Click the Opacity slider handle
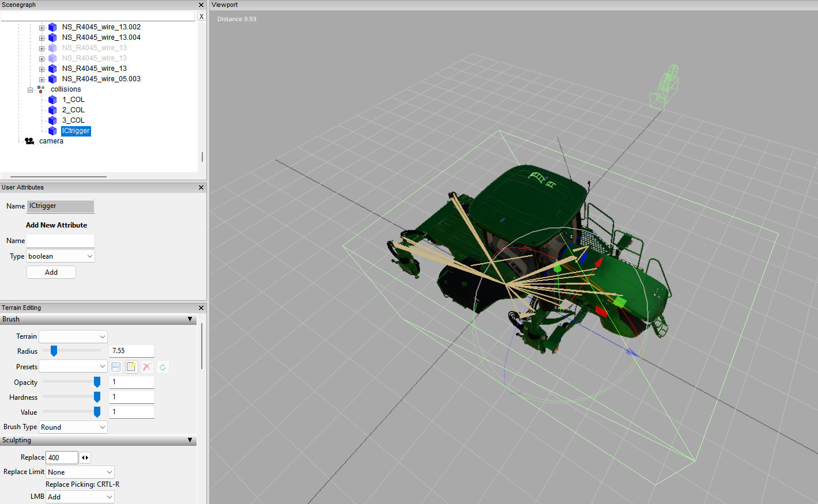Viewport: 818px width, 504px height. click(x=97, y=382)
